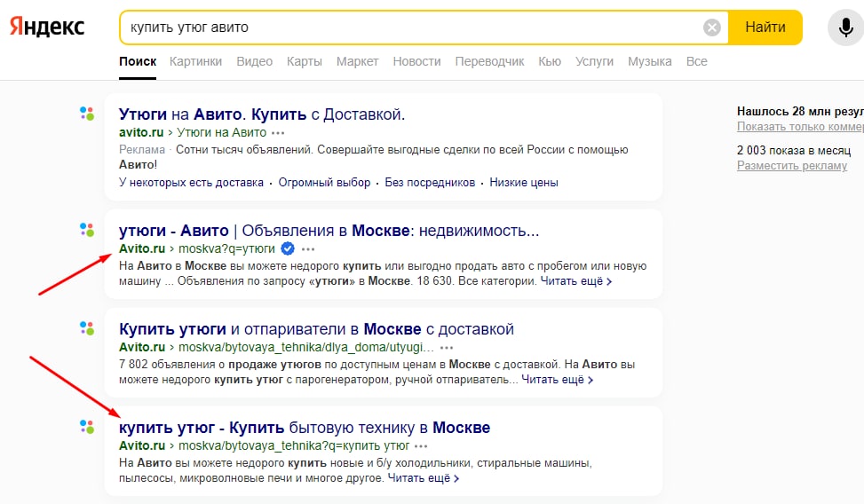The image size is (864, 504).
Task: Click the '2 003 показа в месяц' text
Action: (794, 150)
